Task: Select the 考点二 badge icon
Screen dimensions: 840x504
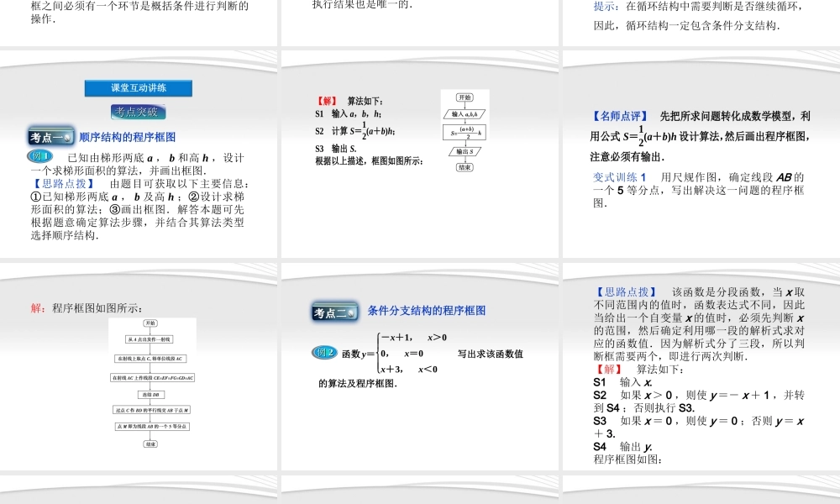Action: 335,312
